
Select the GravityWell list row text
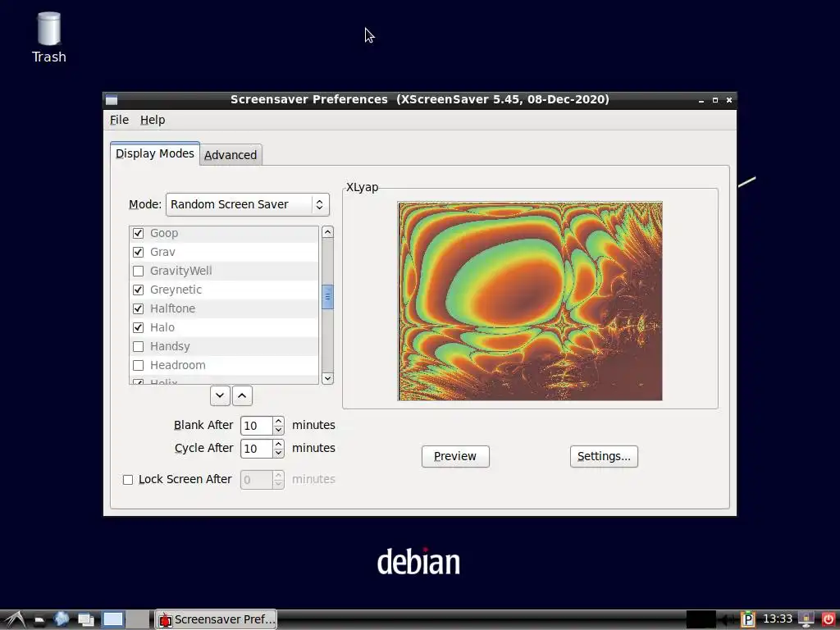181,271
